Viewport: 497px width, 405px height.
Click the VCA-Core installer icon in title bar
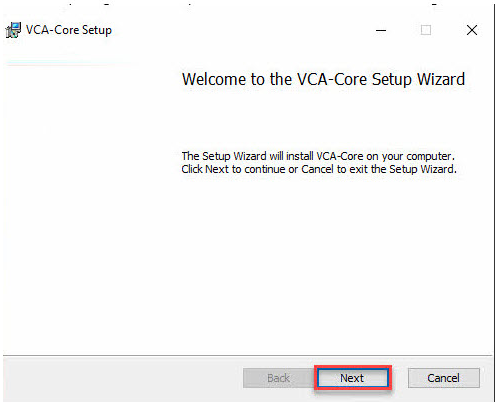click(x=13, y=30)
